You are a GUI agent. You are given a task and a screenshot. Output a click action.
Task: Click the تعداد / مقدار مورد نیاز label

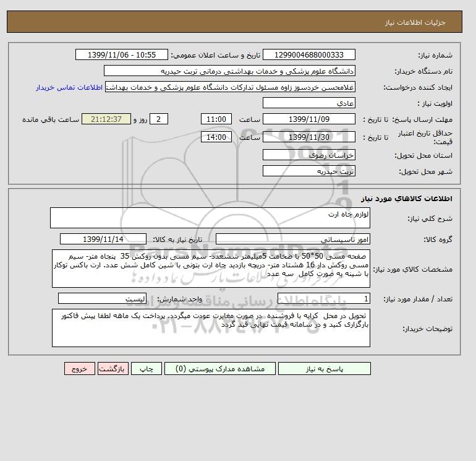(x=418, y=299)
